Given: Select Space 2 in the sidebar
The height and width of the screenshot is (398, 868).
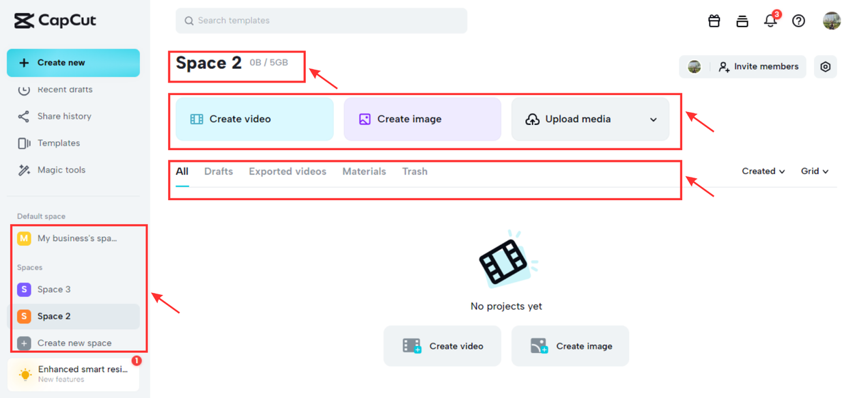Looking at the screenshot, I should (x=73, y=316).
